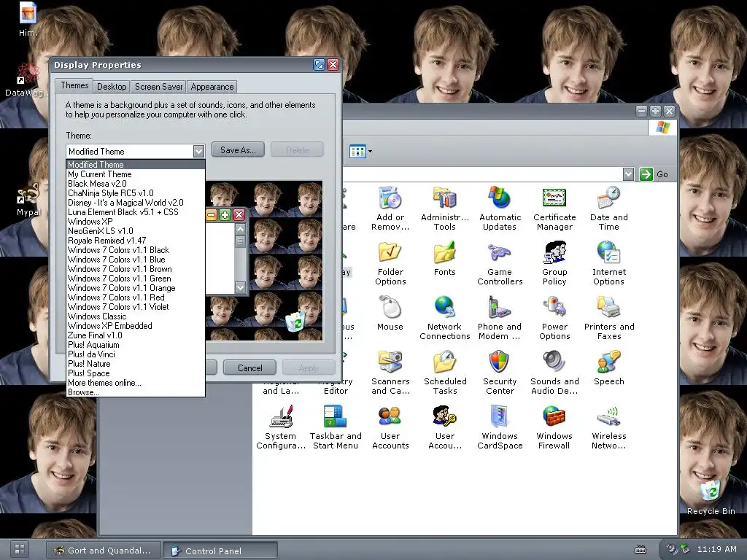Expand the address bar dropdown arrow
The height and width of the screenshot is (560, 747).
point(628,174)
